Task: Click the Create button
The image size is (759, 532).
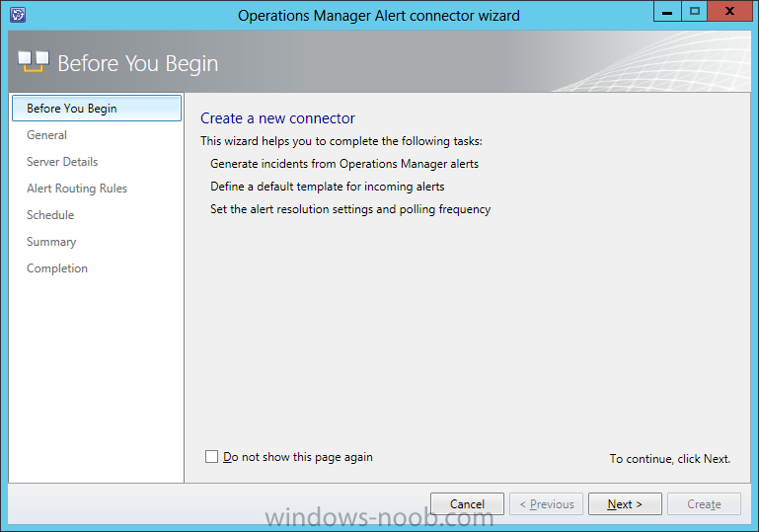Action: [x=704, y=504]
